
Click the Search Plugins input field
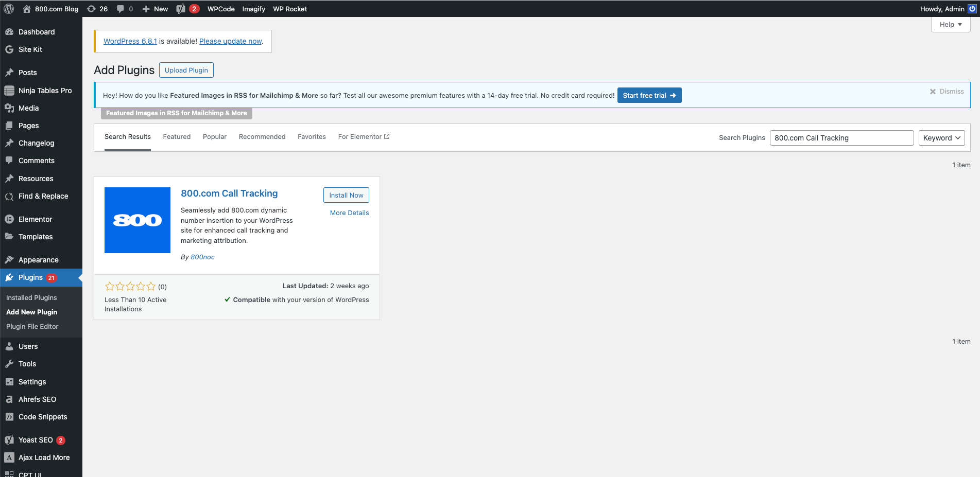click(841, 138)
